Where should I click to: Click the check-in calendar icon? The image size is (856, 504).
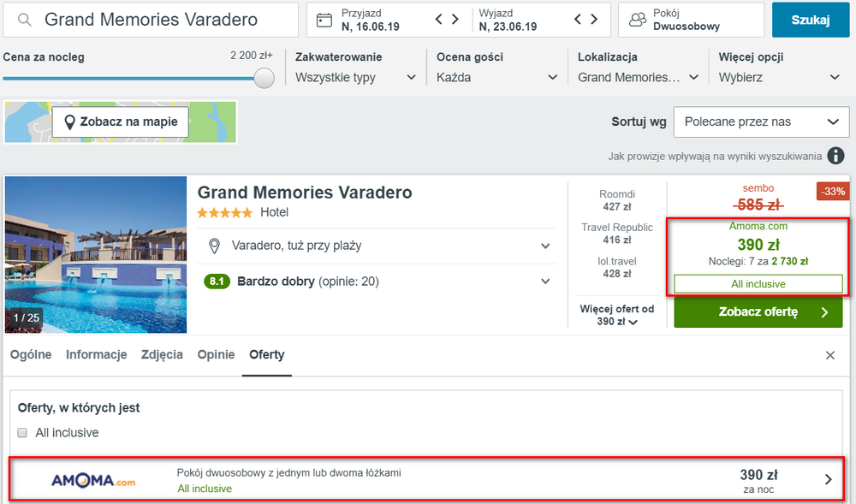[x=324, y=20]
